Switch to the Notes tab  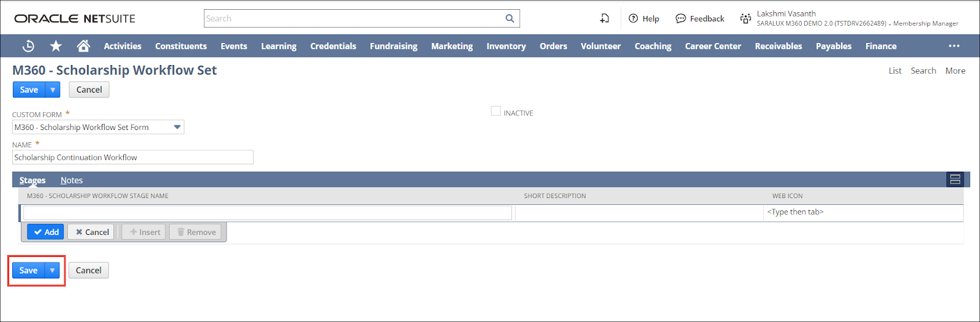72,180
